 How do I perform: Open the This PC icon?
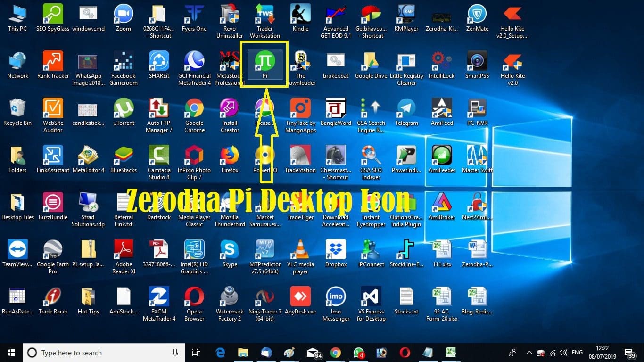pyautogui.click(x=17, y=17)
